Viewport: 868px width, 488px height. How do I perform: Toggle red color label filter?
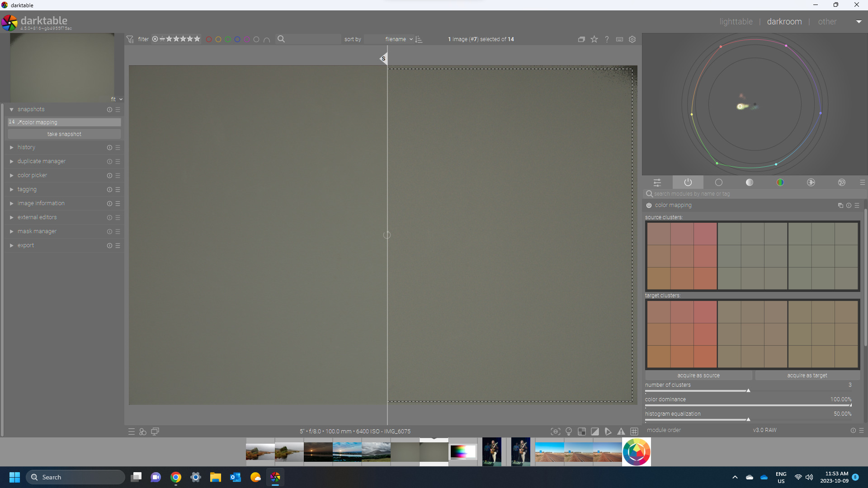tap(209, 39)
